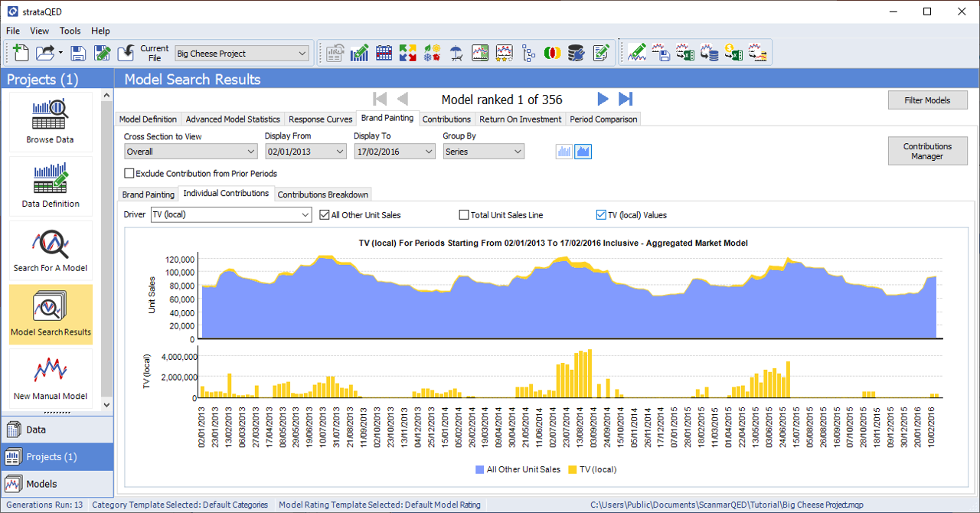Click the Save floppy disk icon
The height and width of the screenshot is (513, 980).
click(x=78, y=53)
